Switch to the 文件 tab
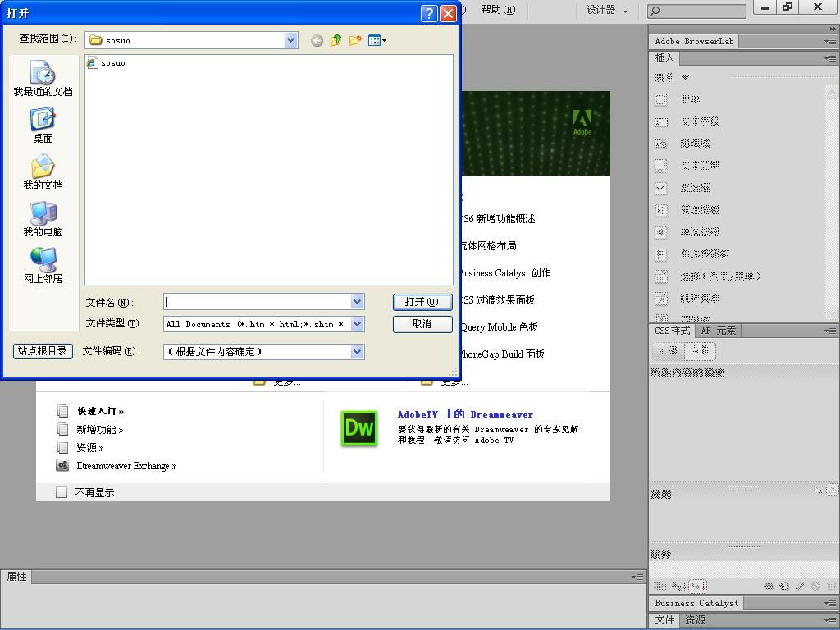The width and height of the screenshot is (840, 630). coord(664,620)
